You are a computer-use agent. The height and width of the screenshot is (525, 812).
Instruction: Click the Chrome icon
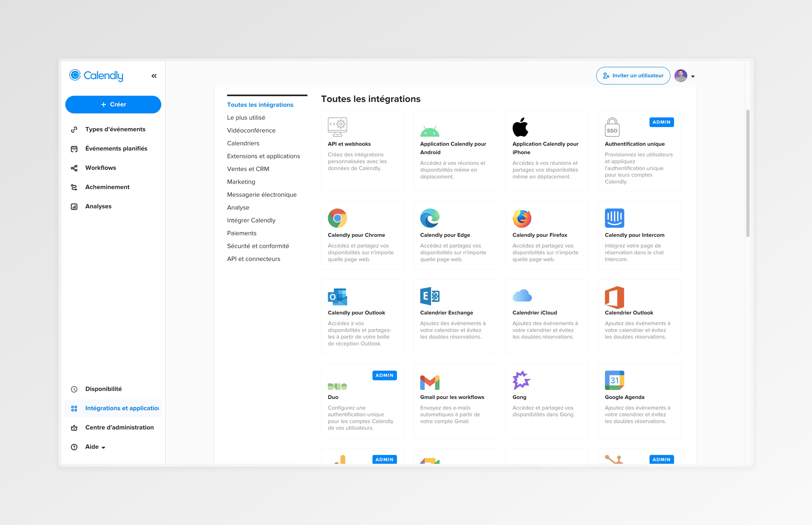337,218
